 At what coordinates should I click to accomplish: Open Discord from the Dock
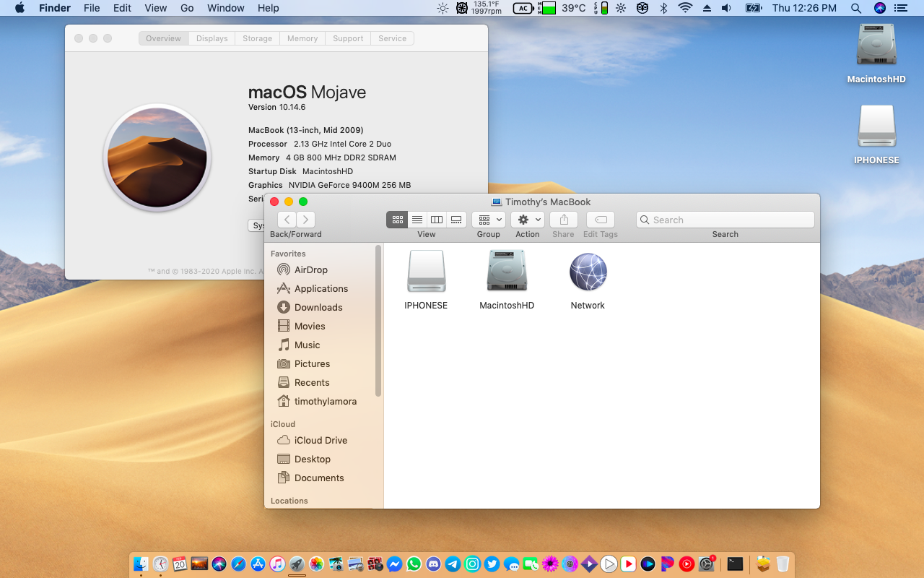433,564
